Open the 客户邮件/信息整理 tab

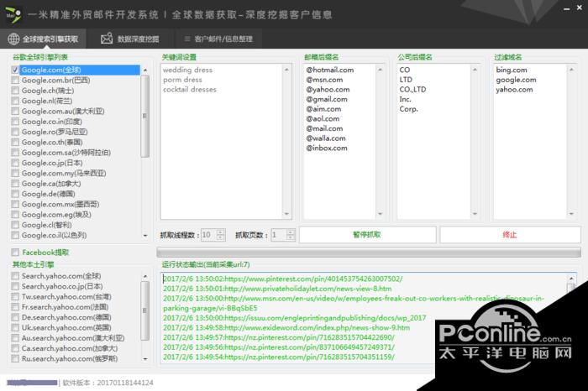click(x=218, y=39)
